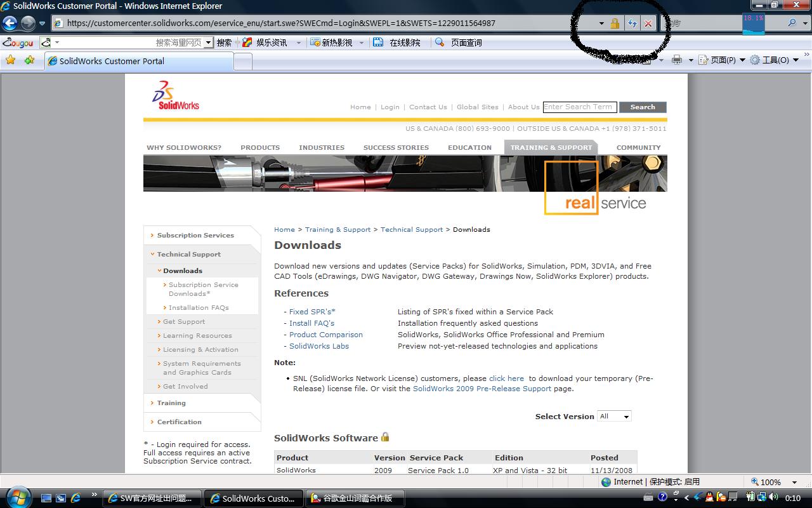Open the address bar history dropdown
The width and height of the screenshot is (812, 508).
click(601, 23)
